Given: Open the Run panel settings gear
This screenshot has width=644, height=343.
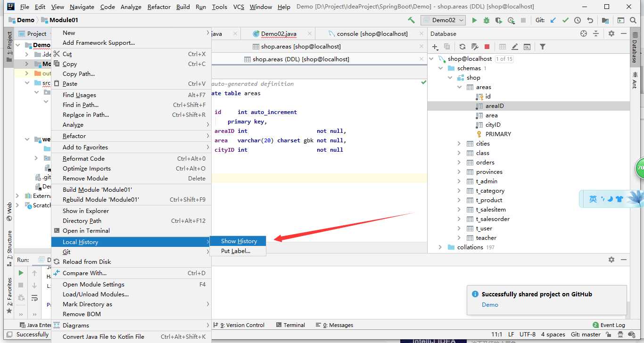Looking at the screenshot, I should (611, 260).
